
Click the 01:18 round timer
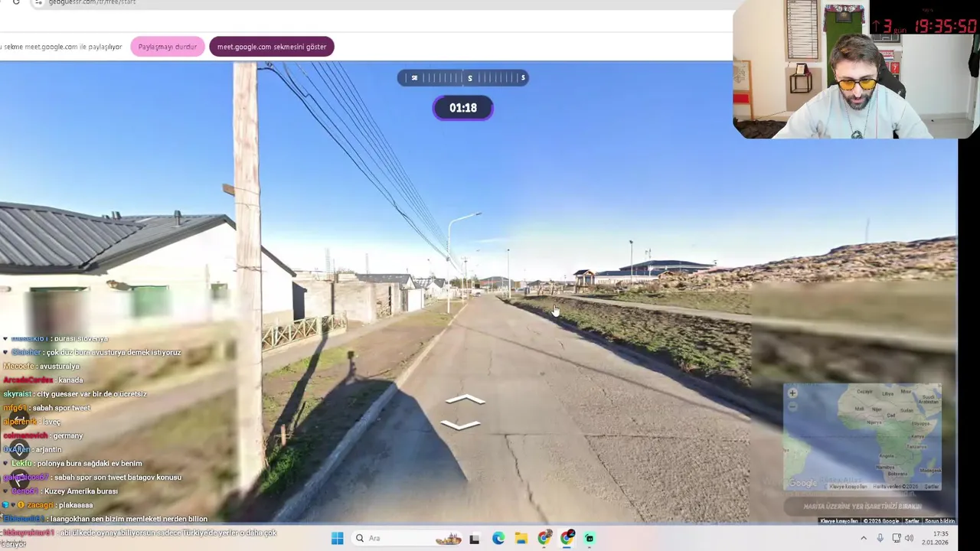(463, 108)
